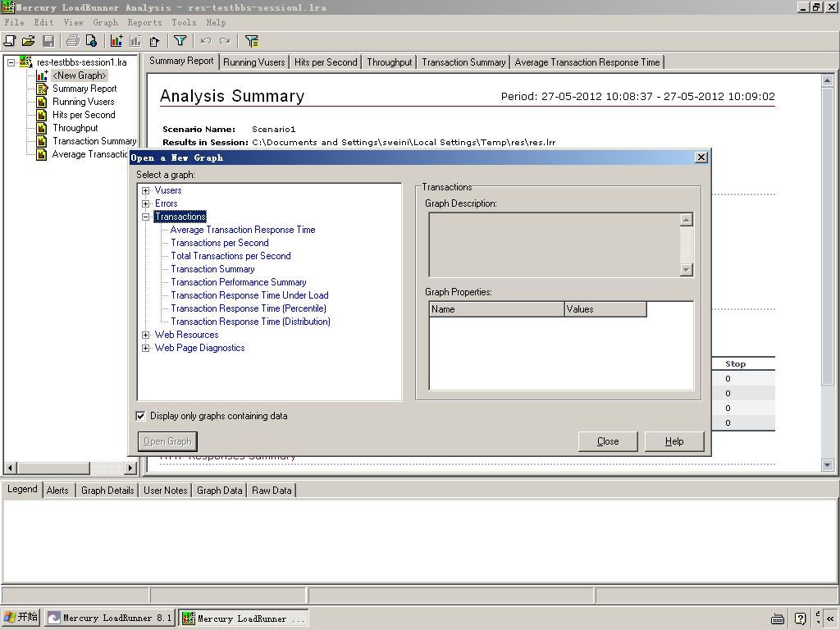Click the Summary Report notepad icon in tree
840x630 pixels.
(x=42, y=89)
